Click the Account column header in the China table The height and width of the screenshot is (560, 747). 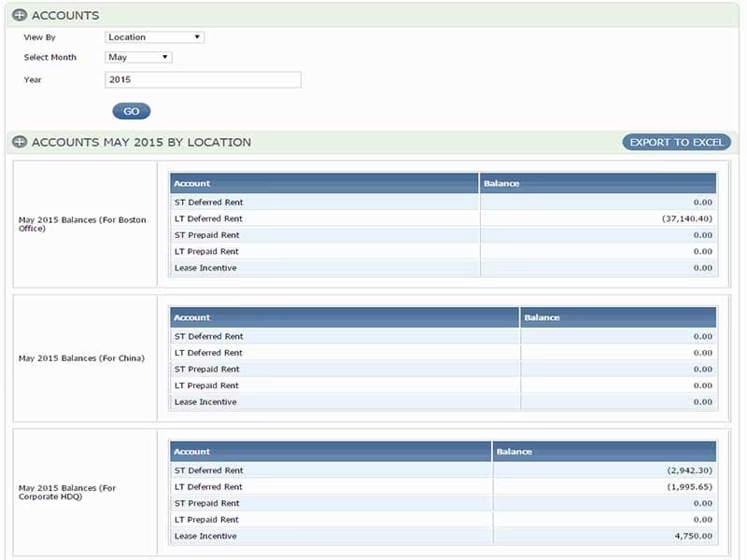[345, 317]
